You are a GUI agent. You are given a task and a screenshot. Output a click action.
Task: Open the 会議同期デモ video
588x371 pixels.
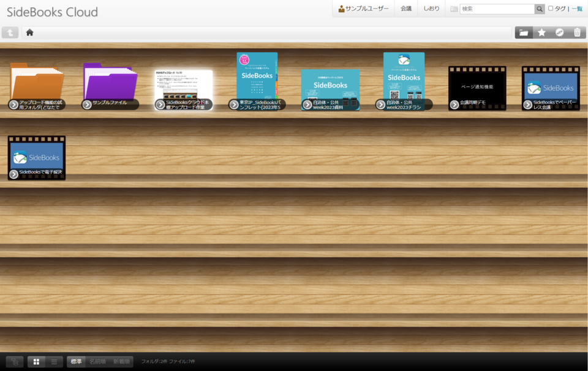(x=477, y=88)
